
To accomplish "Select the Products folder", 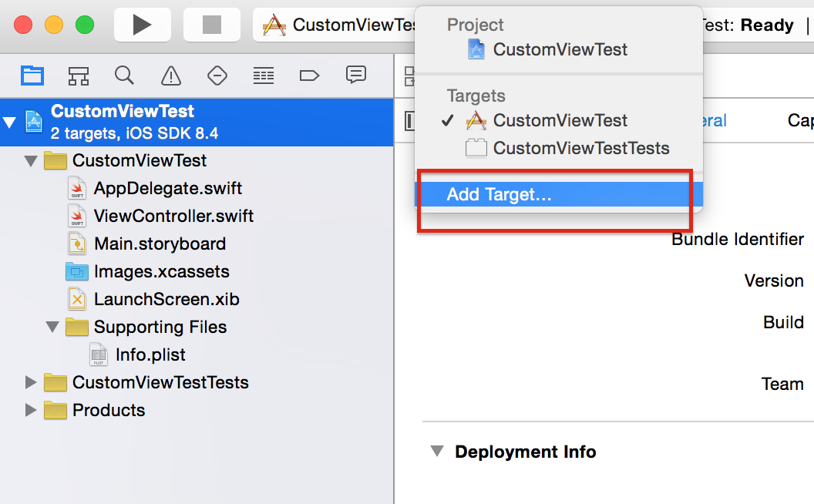I will [x=109, y=410].
